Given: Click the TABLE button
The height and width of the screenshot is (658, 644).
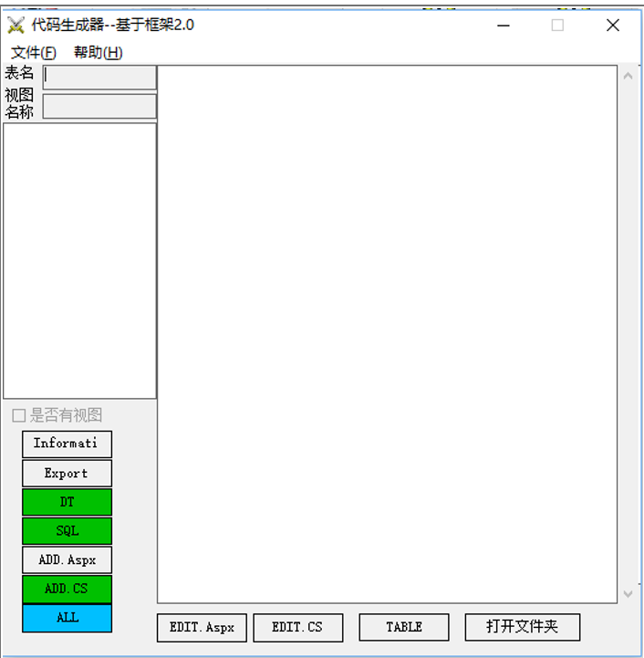Looking at the screenshot, I should point(404,627).
